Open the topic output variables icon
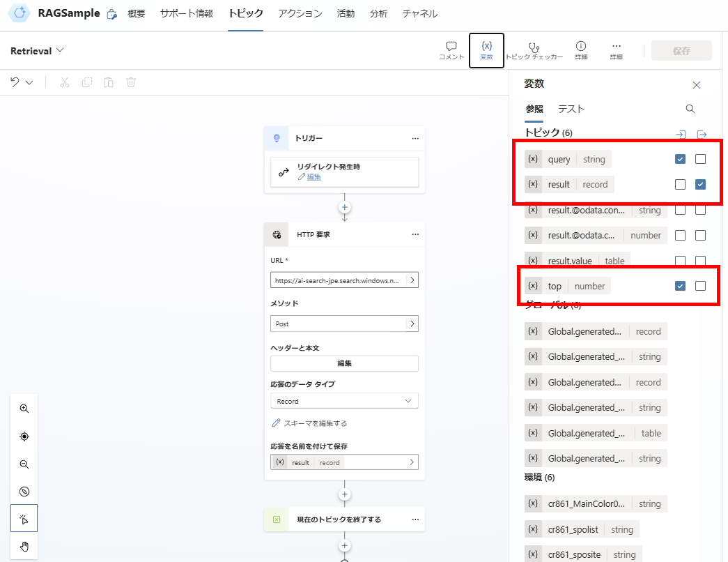This screenshot has width=728, height=562. click(x=701, y=134)
